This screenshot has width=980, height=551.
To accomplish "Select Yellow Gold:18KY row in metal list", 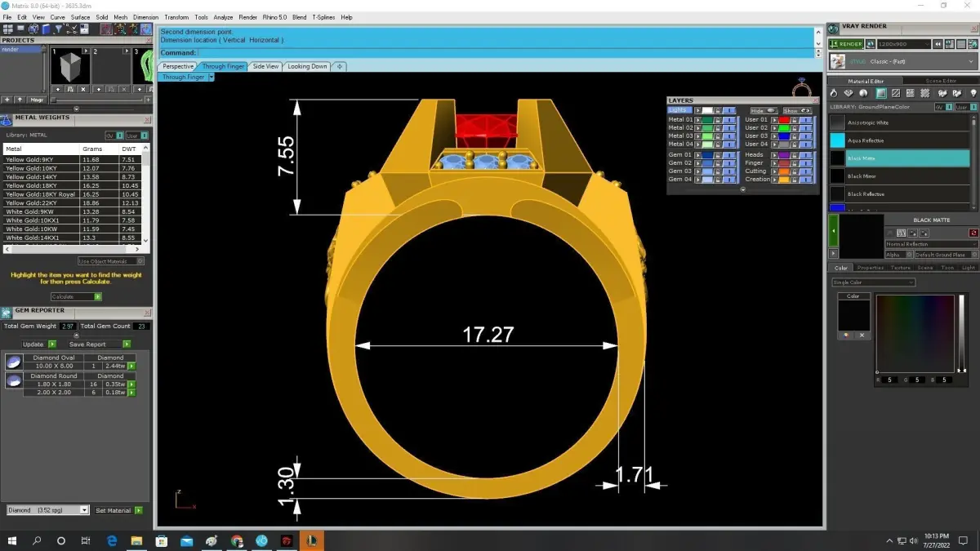I will click(72, 186).
